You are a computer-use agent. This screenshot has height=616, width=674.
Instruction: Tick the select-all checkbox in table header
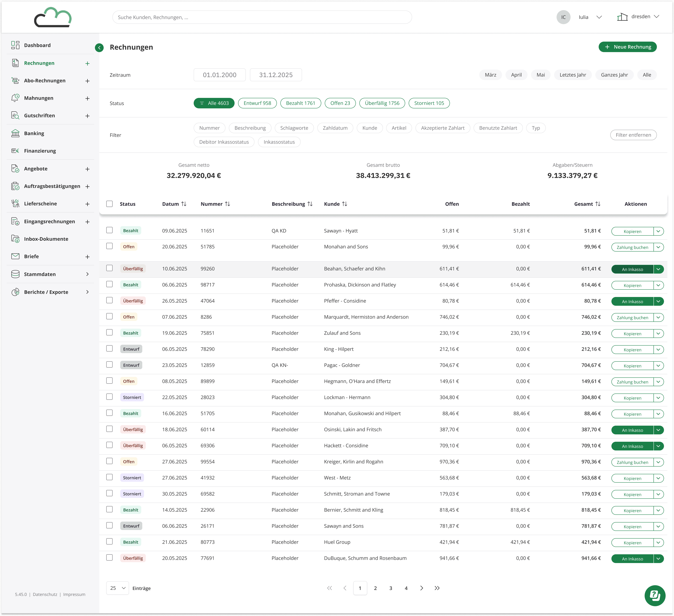[x=109, y=204]
